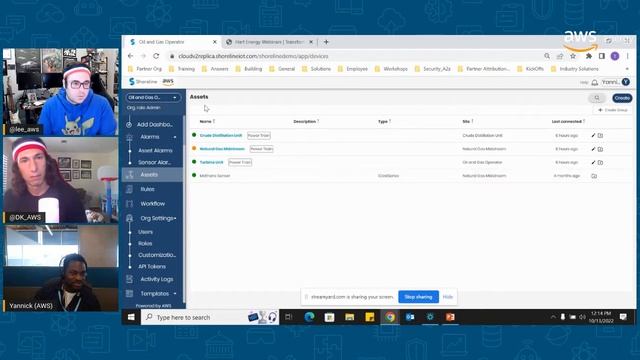Open API Tokens under Org Settings
Image resolution: width=640 pixels, height=360 pixels.
pyautogui.click(x=152, y=267)
